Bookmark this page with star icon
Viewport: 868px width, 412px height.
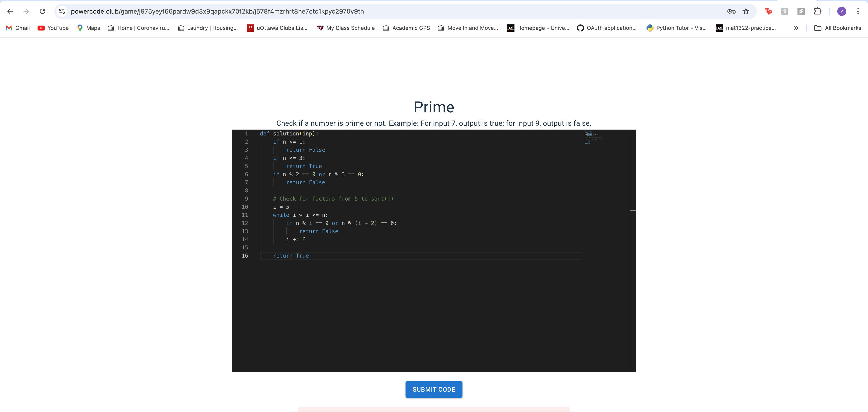(x=746, y=12)
